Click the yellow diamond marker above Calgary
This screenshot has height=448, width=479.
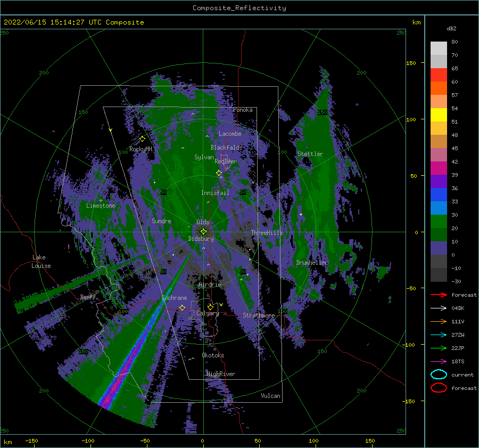click(x=210, y=307)
